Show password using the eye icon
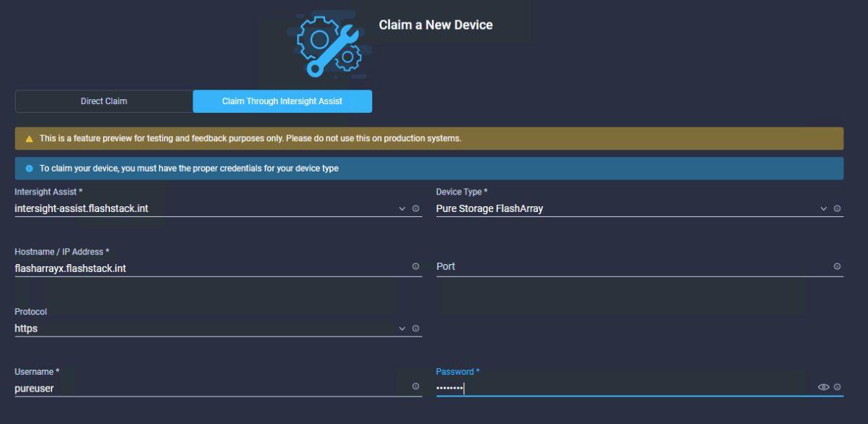The width and height of the screenshot is (868, 424). point(823,387)
